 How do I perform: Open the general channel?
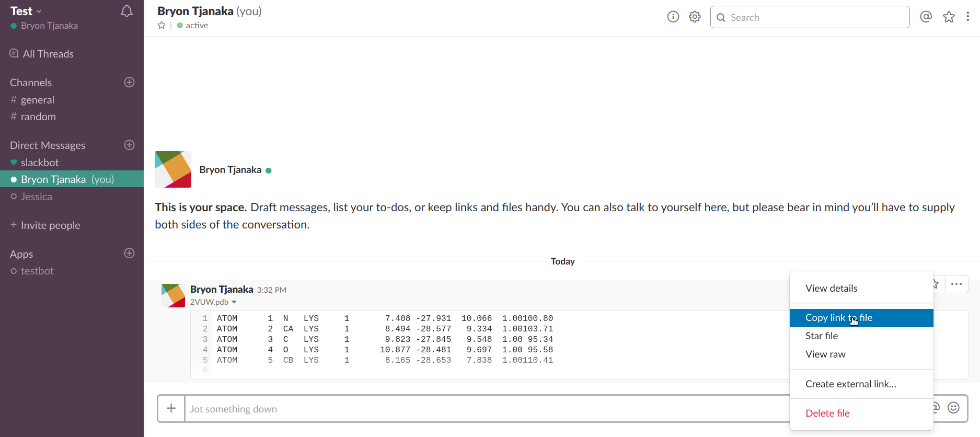pyautogui.click(x=38, y=100)
